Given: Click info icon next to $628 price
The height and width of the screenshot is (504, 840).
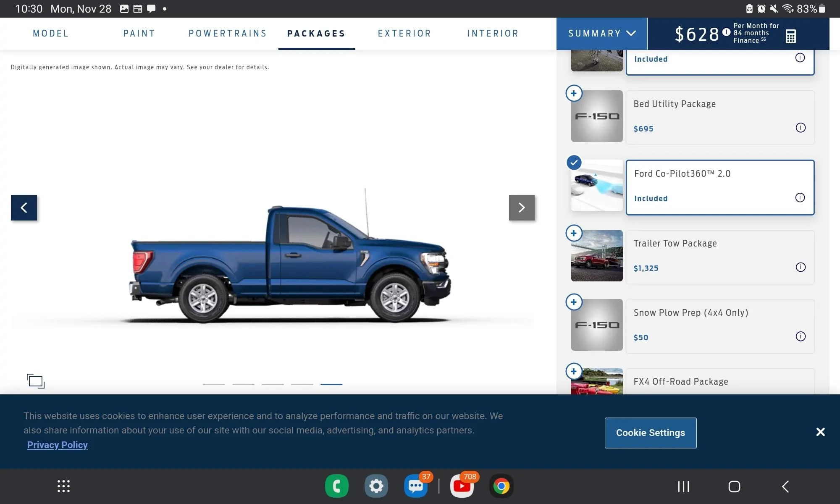Looking at the screenshot, I should coord(726,32).
